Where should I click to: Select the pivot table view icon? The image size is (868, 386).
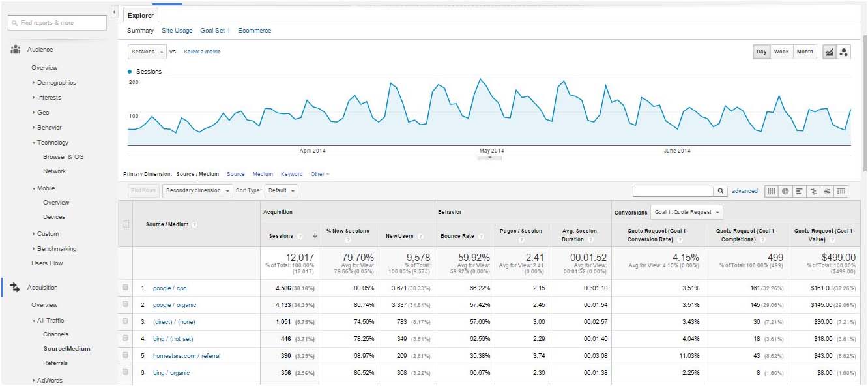[x=841, y=191]
